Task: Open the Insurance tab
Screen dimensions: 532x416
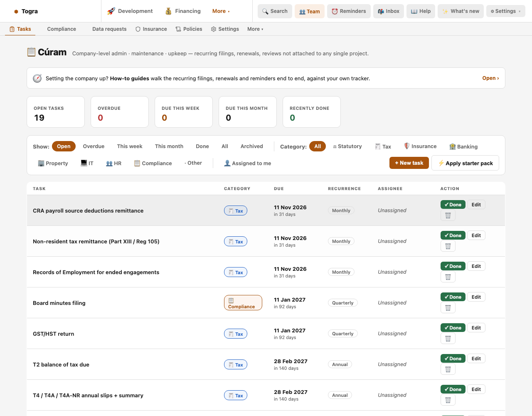Action: point(151,29)
